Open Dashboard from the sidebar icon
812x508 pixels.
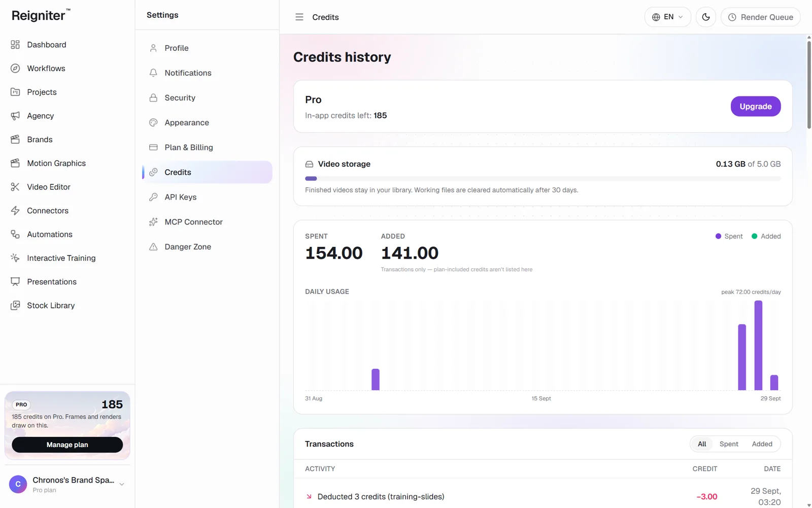[x=15, y=45]
